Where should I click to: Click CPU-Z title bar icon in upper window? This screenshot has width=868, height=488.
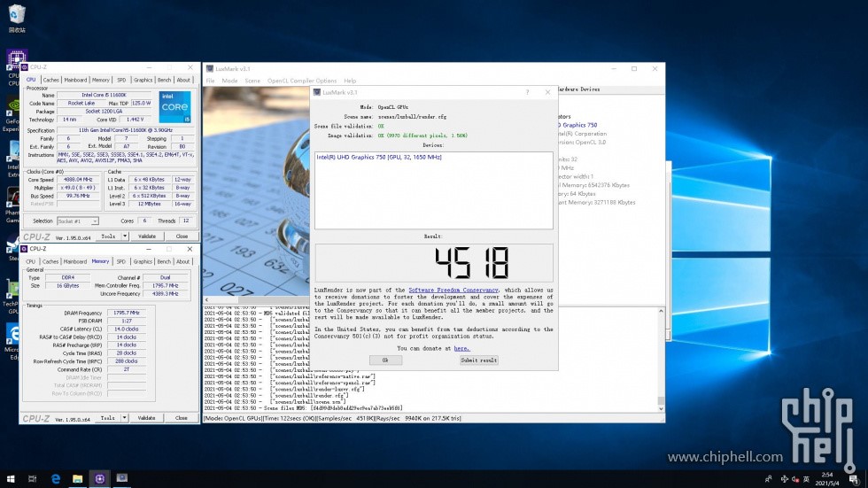point(25,67)
